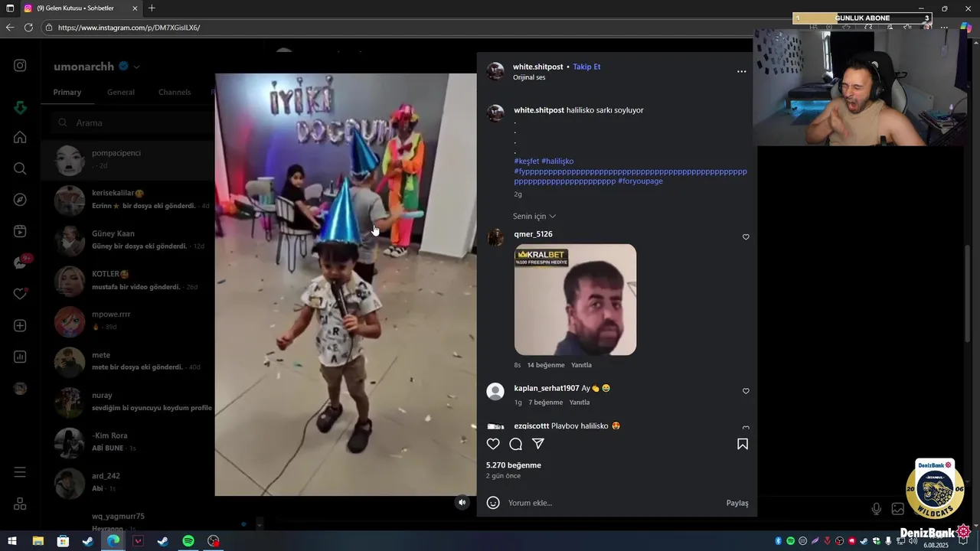Click 'Takip Et' to follow white.shitpost
Screen dimensions: 980x551
pyautogui.click(x=586, y=67)
